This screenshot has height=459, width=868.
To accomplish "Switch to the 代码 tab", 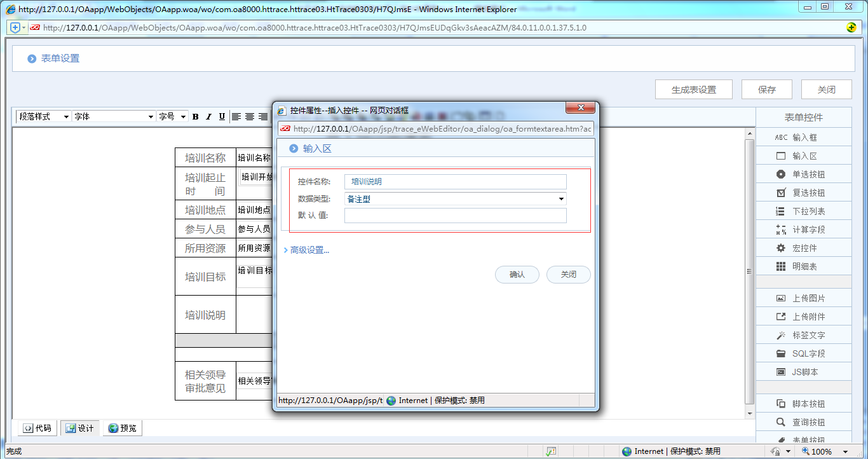I will pyautogui.click(x=36, y=428).
